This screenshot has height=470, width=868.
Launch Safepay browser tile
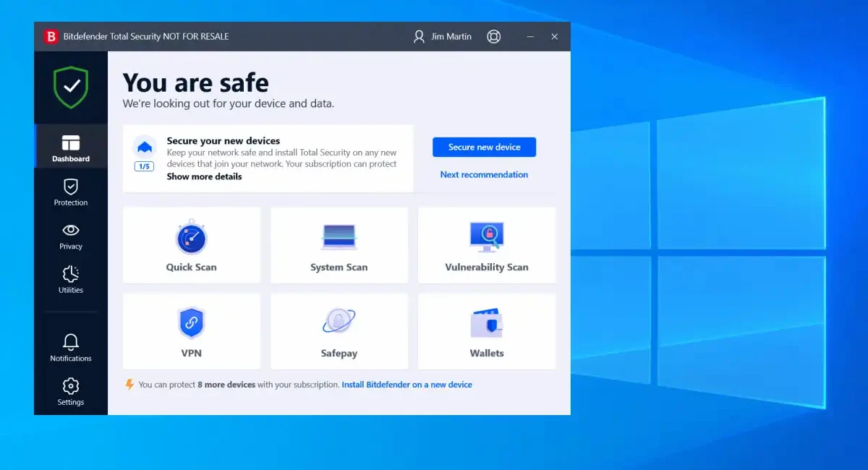coord(339,331)
